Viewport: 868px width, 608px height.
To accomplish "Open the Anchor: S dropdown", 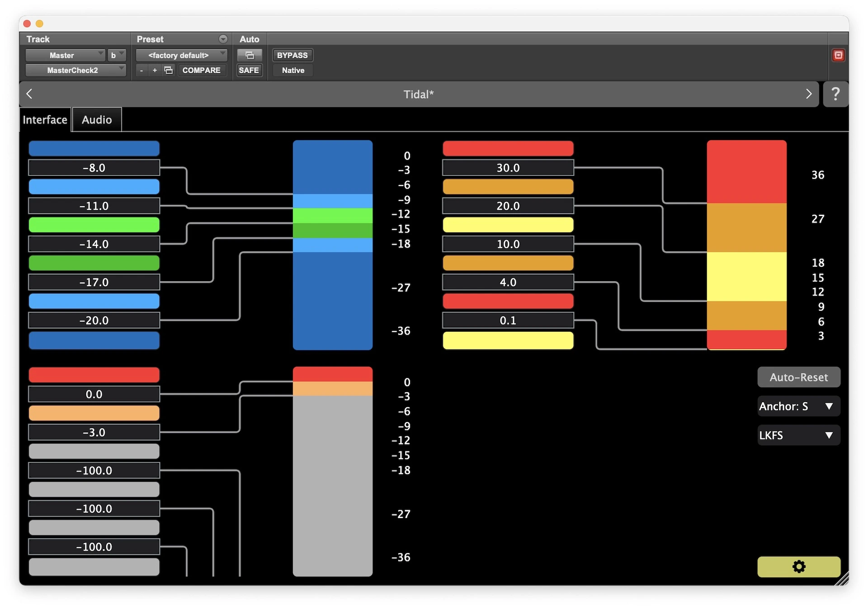I will click(x=798, y=406).
